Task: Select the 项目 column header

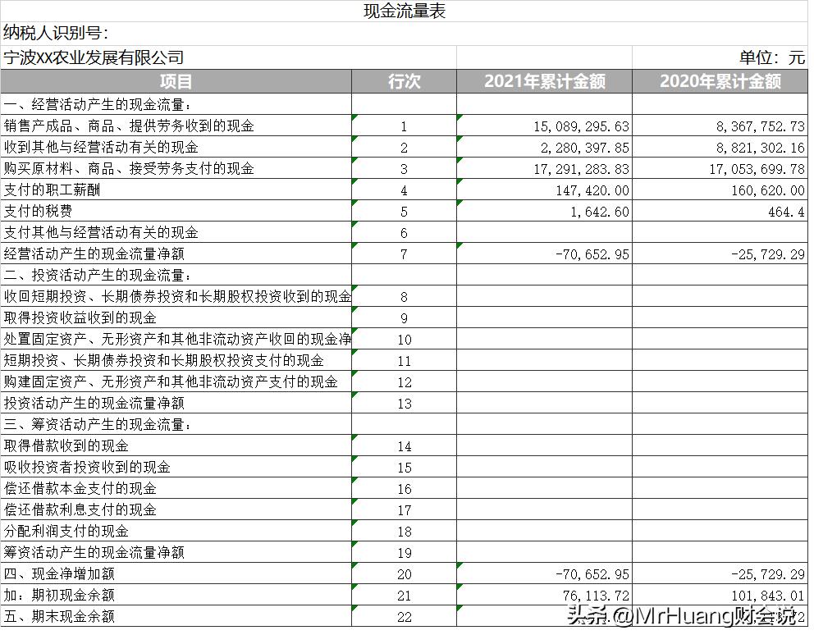Action: point(176,82)
